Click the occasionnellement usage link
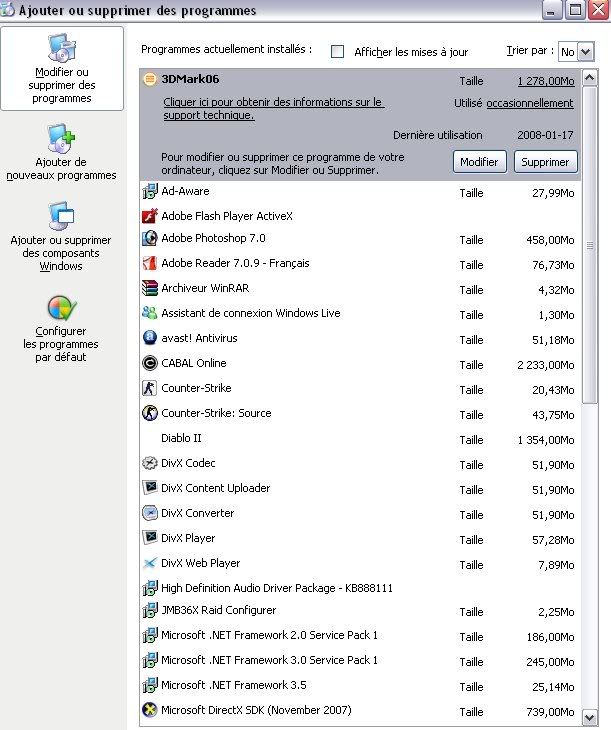Viewport: 611px width, 730px height. point(530,103)
